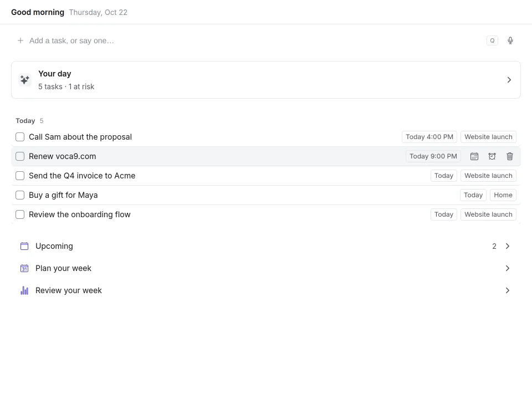Click the Upcoming calendar icon
The width and height of the screenshot is (532, 399).
pyautogui.click(x=24, y=246)
